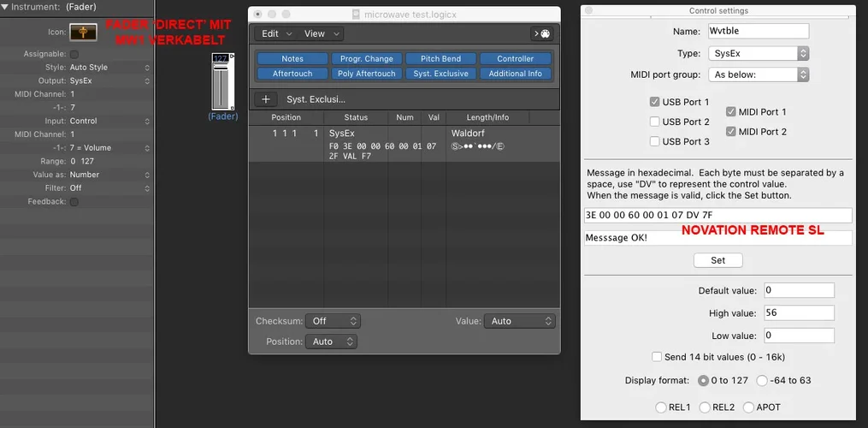Enable USB Port 3 checkbox
The width and height of the screenshot is (868, 428).
(x=654, y=141)
